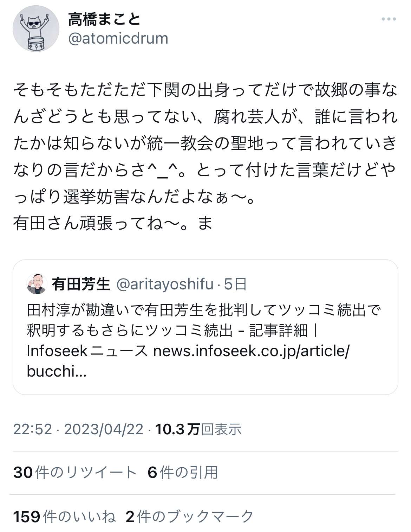Click the 5日 timestamp in quoted tweet
This screenshot has width=411, height=532.
pos(235,284)
